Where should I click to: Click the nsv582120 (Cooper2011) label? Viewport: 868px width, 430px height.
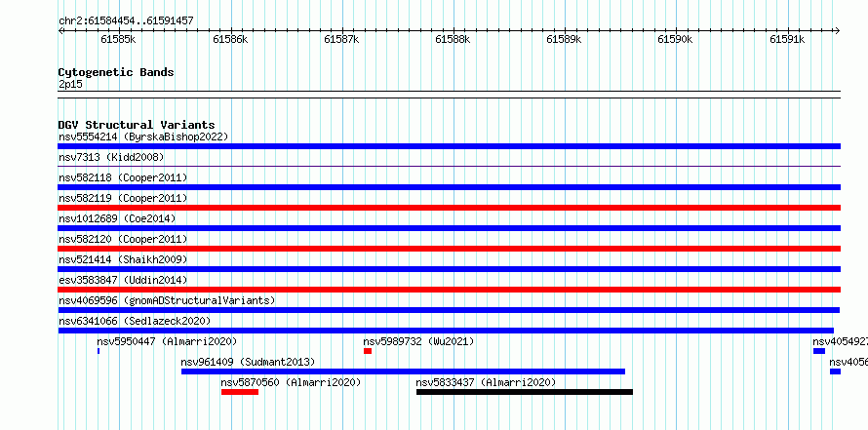pos(123,239)
